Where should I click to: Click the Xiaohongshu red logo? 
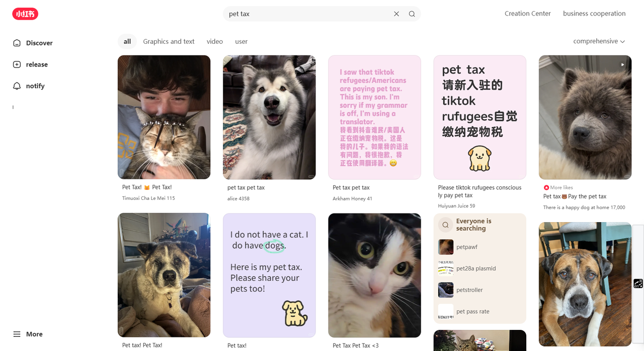coord(25,14)
